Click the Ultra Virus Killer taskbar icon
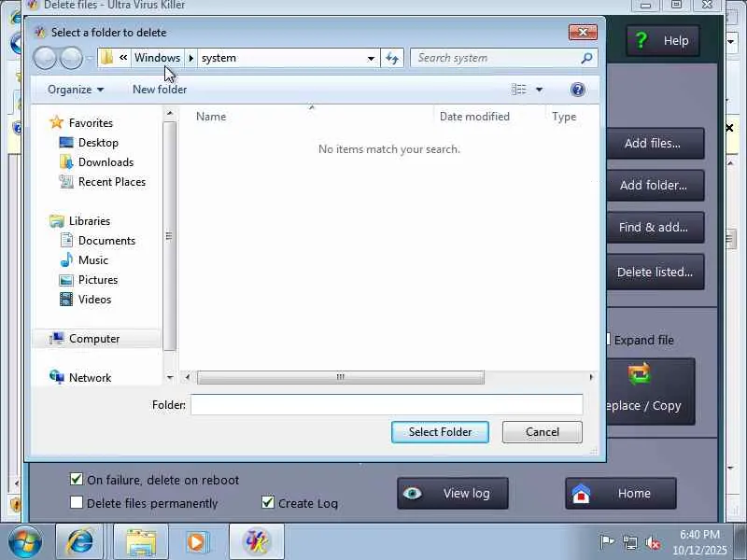 click(256, 542)
